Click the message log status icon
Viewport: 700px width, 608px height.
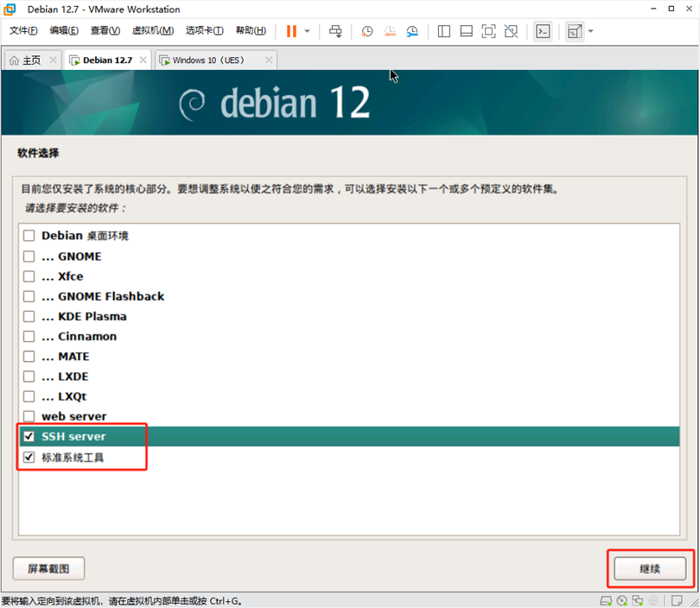(x=677, y=601)
